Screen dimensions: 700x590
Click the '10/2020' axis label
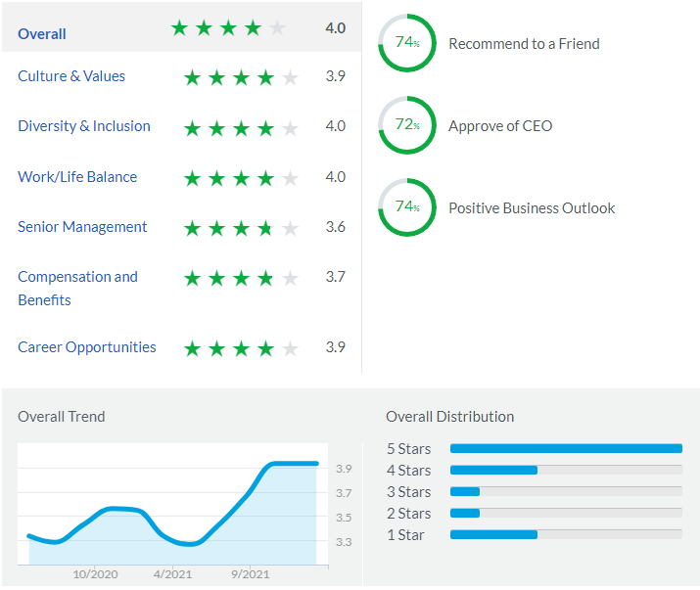coord(96,574)
